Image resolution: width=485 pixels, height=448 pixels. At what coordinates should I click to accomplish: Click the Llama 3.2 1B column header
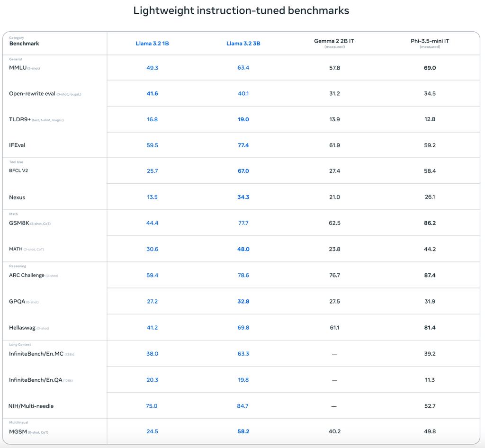[x=152, y=44]
